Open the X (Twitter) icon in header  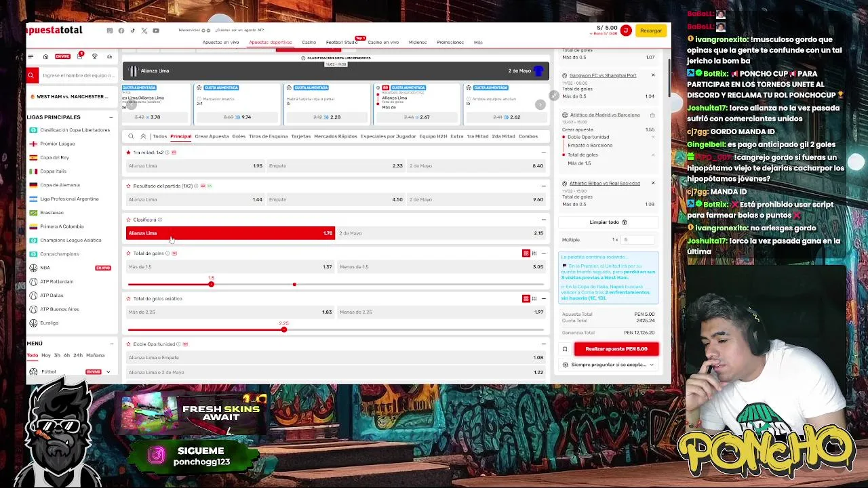pos(144,30)
